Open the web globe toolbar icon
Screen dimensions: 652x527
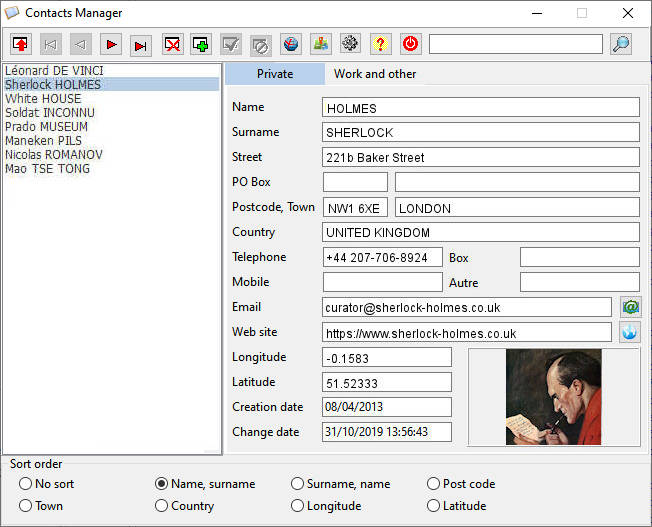tap(291, 44)
